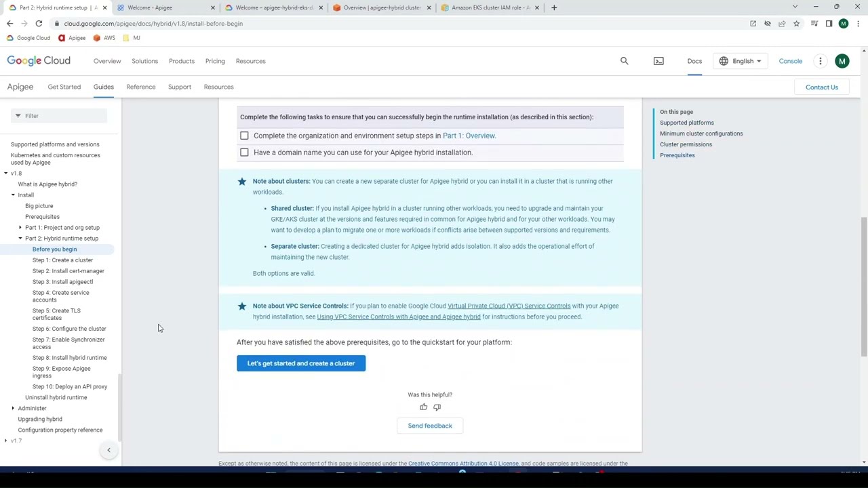Bookmark this page with star icon
The width and height of the screenshot is (868, 488).
click(x=796, y=24)
